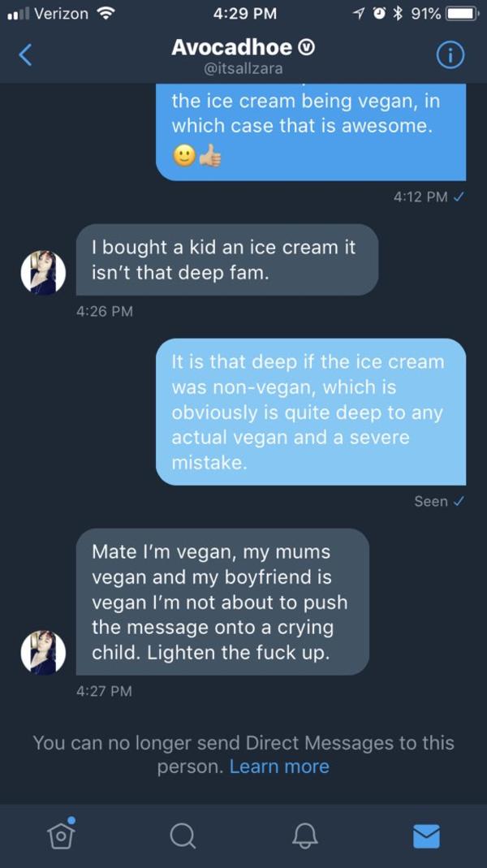
Task: Tap the back arrow icon
Action: coord(26,55)
